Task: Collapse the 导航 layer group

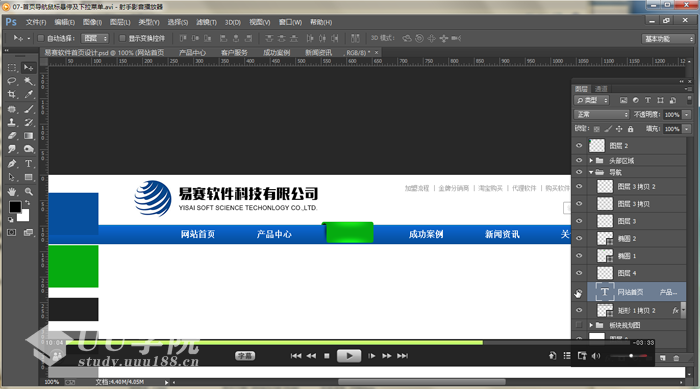Action: point(591,172)
